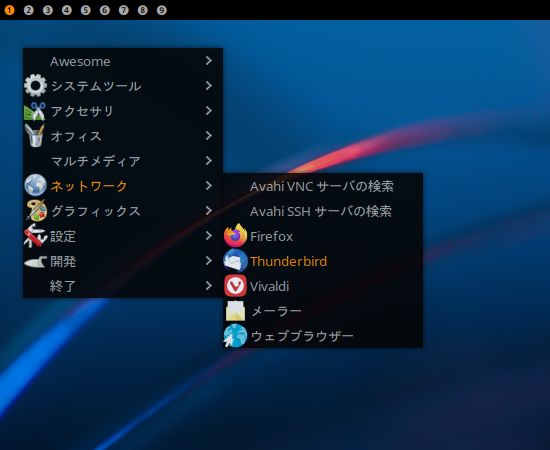The width and height of the screenshot is (550, 450).
Task: Expand the マルチメディア submenu chevron
Action: tap(209, 161)
